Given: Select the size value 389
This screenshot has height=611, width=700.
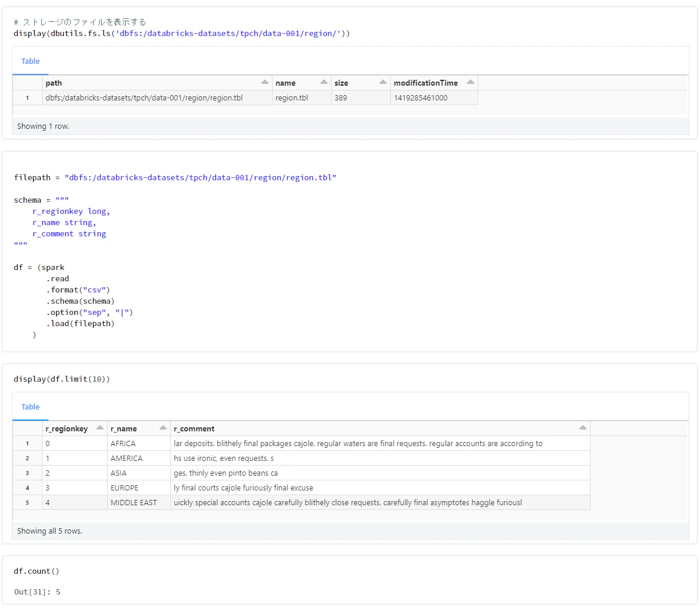Looking at the screenshot, I should coord(361,97).
